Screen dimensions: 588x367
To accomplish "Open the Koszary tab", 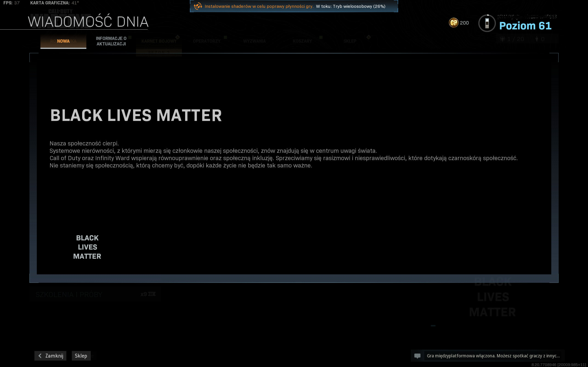I will (x=302, y=41).
